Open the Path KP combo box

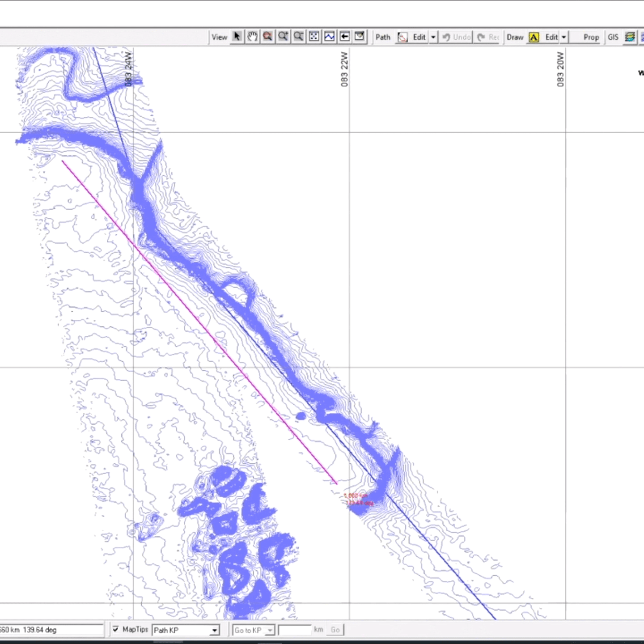[186, 630]
